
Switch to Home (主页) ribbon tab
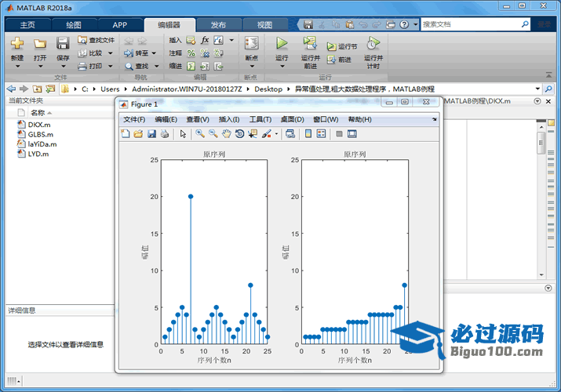point(28,25)
